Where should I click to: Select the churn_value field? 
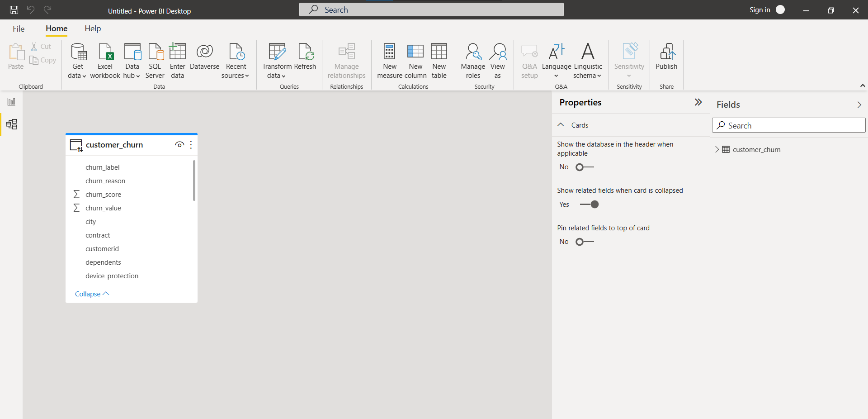coord(103,208)
